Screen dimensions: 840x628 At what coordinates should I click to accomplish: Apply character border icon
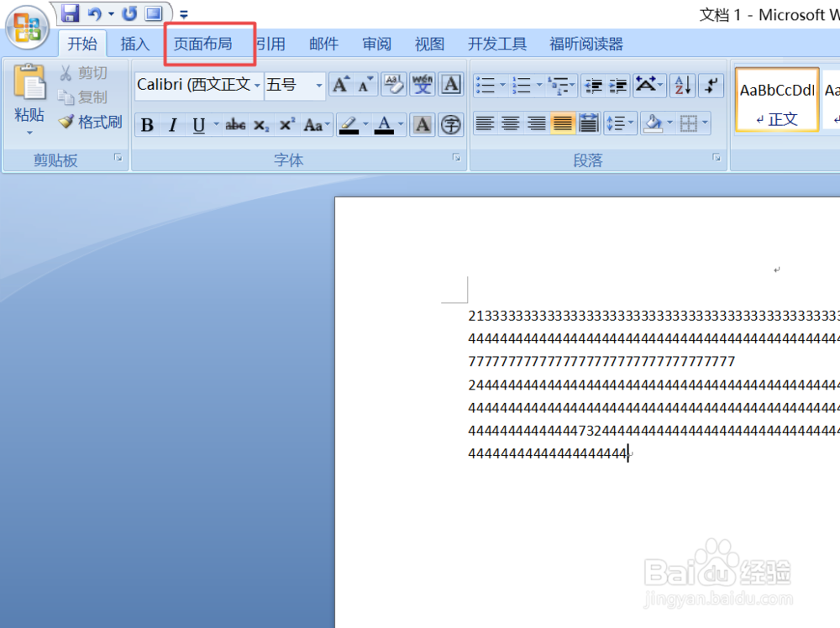tap(451, 85)
